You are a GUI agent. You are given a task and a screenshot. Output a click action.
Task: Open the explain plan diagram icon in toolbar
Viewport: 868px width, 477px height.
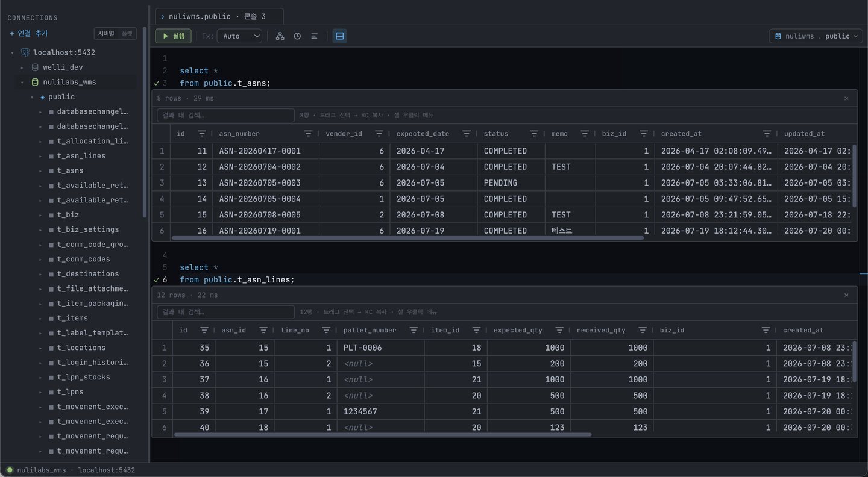(x=280, y=36)
